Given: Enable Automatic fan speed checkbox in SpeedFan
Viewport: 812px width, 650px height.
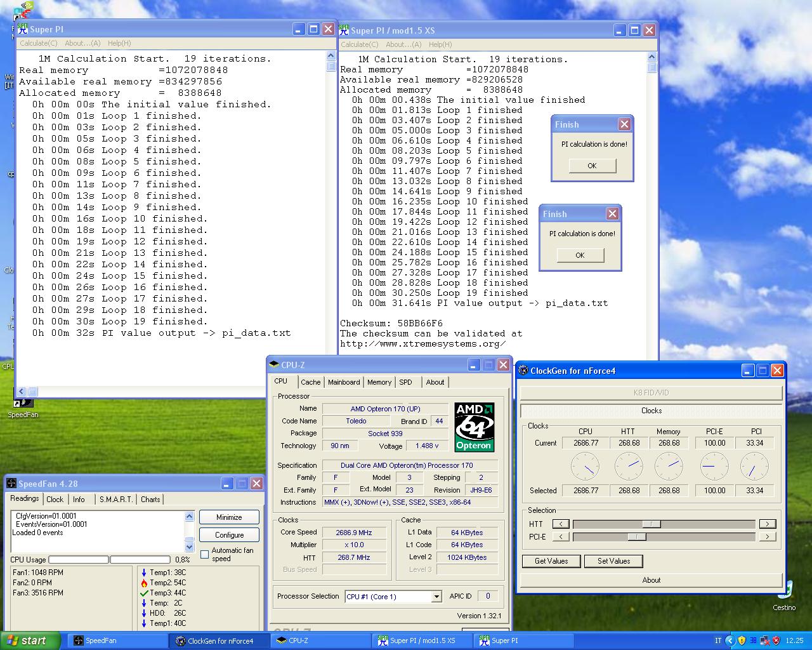Looking at the screenshot, I should point(204,554).
